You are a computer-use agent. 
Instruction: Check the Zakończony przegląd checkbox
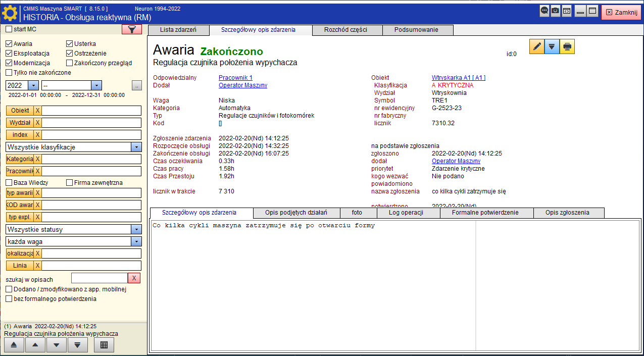(x=70, y=63)
